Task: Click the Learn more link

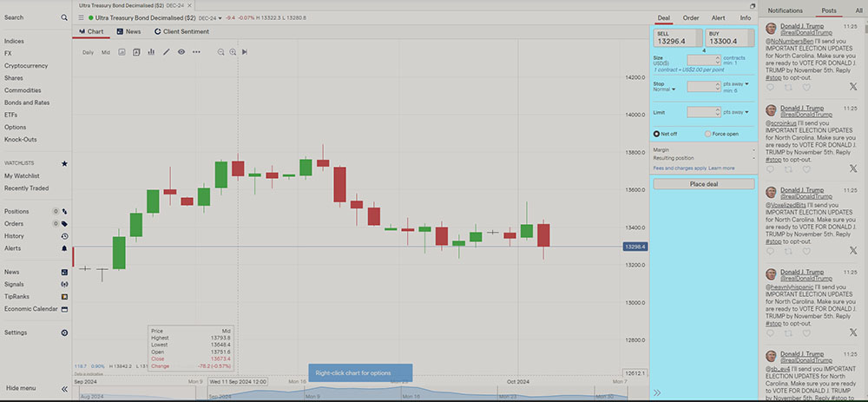Action: pos(721,168)
